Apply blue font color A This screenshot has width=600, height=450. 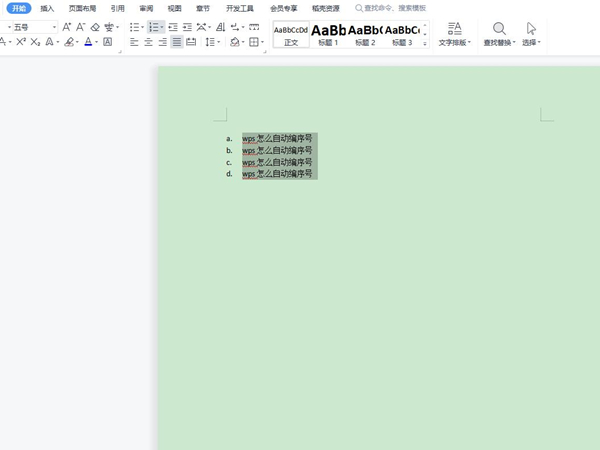(x=88, y=42)
